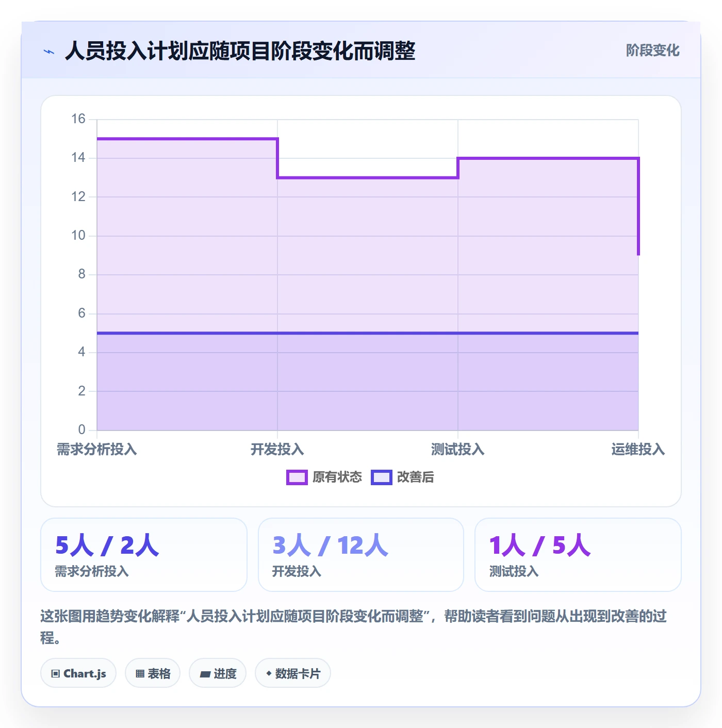The width and height of the screenshot is (722, 728).
Task: Select the 测试投入 x-axis label
Action: [x=458, y=450]
